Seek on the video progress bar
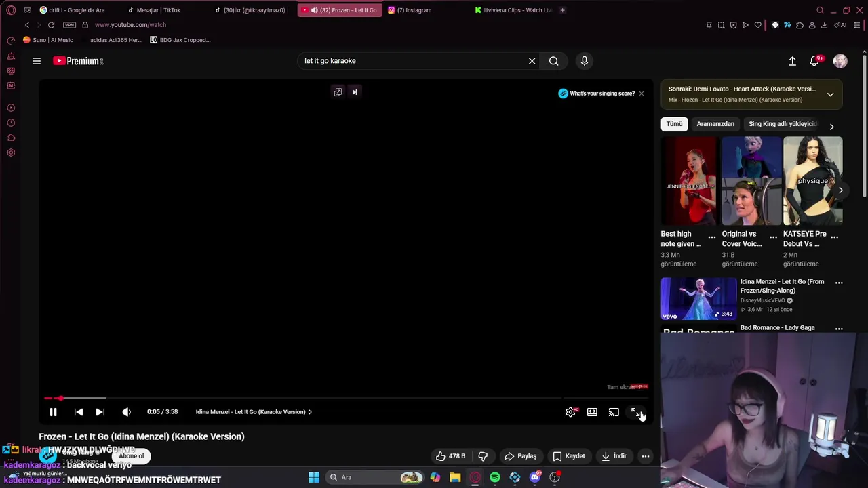 [346, 398]
